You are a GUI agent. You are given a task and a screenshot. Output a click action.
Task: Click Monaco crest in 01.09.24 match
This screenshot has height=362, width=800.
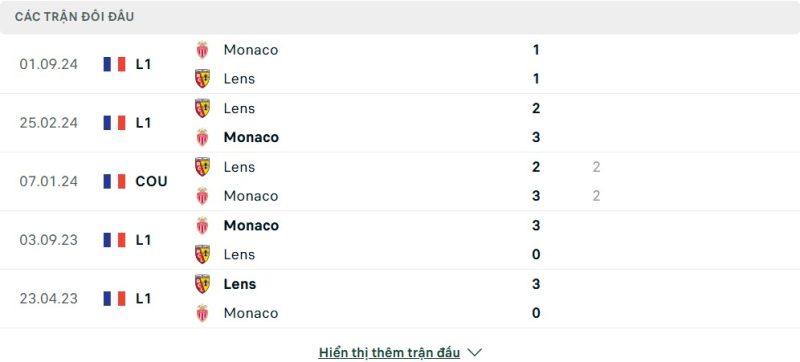pyautogui.click(x=203, y=49)
